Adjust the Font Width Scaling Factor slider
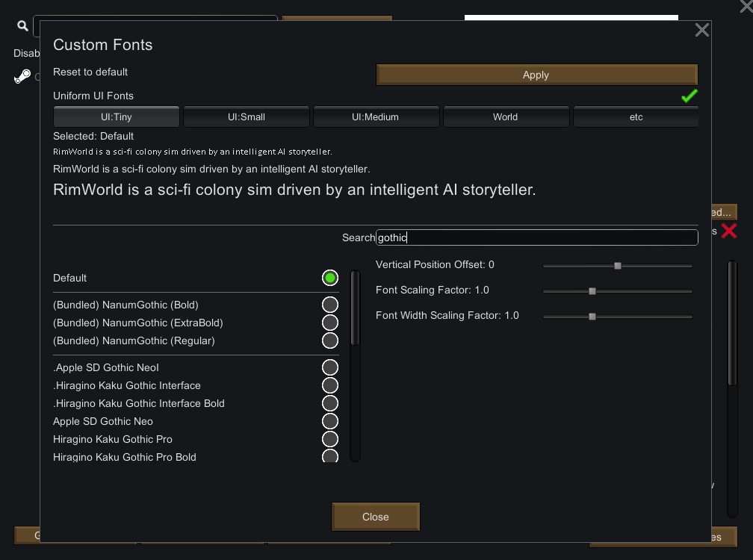This screenshot has height=560, width=753. 618,317
